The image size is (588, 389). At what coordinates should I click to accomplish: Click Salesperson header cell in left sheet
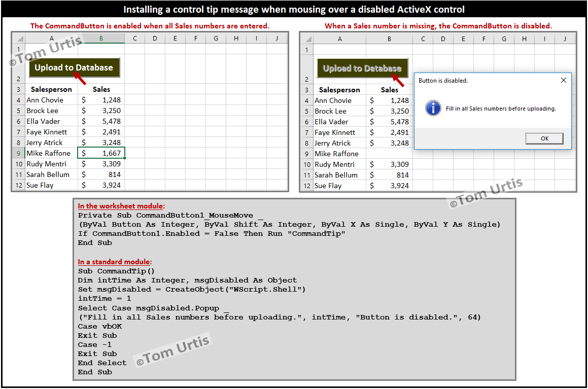(x=51, y=89)
